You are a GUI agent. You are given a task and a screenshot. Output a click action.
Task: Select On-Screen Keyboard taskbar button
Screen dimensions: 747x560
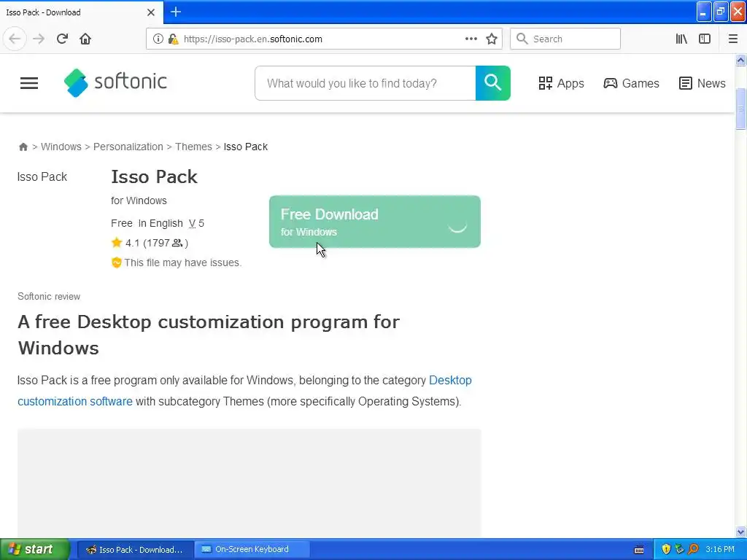252,550
